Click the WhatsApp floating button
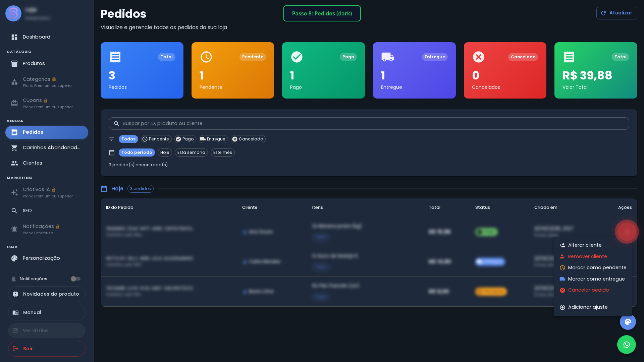 click(626, 345)
